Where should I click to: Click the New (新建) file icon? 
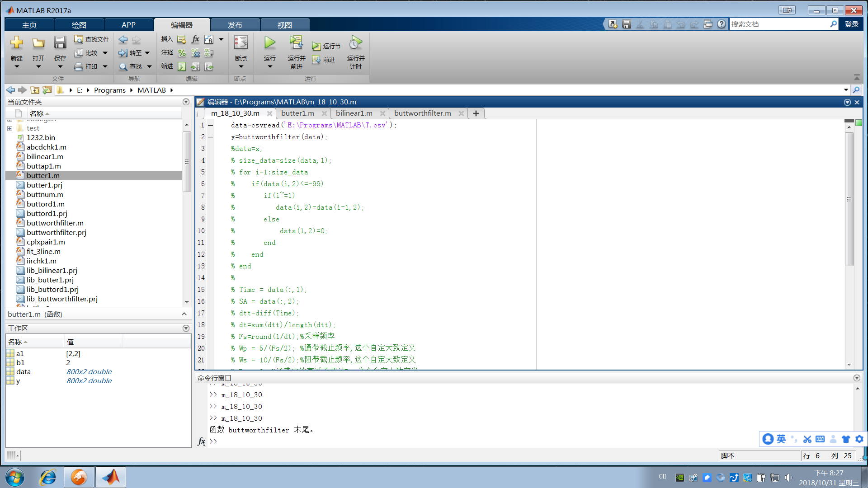17,43
